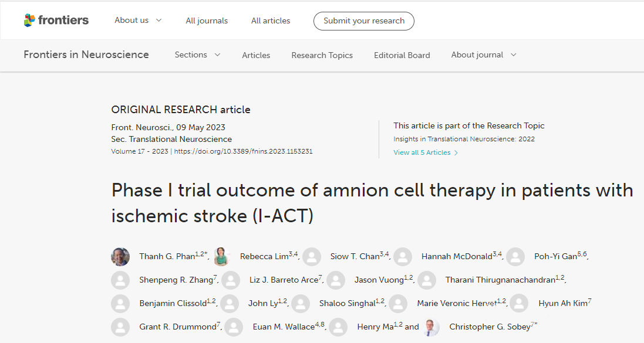
Task: Click the avatar icon beside Benjamin Clissold
Action: pyautogui.click(x=120, y=303)
